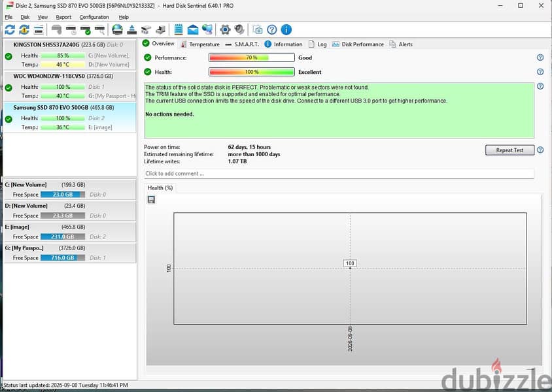Click the question mark help toolbar icon

(x=272, y=30)
